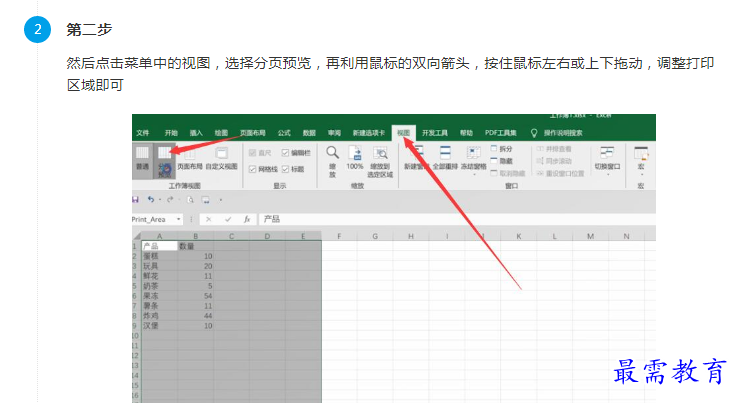Click 并排查看 view side by side

pyautogui.click(x=554, y=149)
